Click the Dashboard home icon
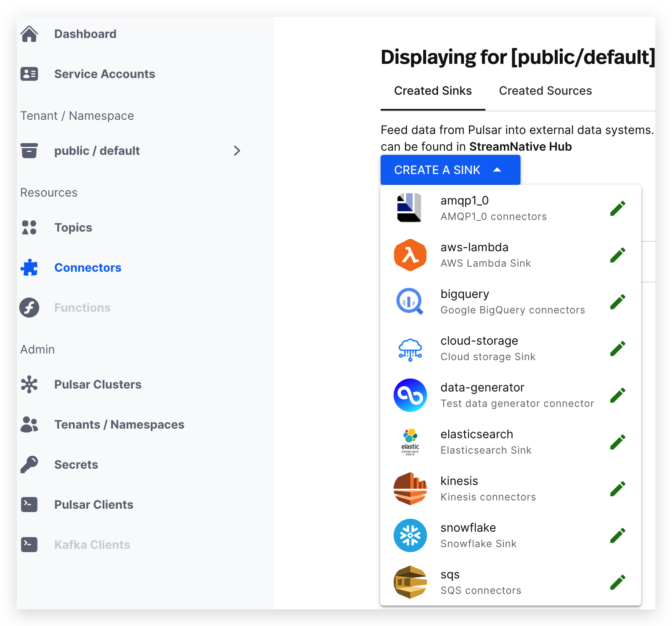The height and width of the screenshot is (626, 672). (29, 34)
